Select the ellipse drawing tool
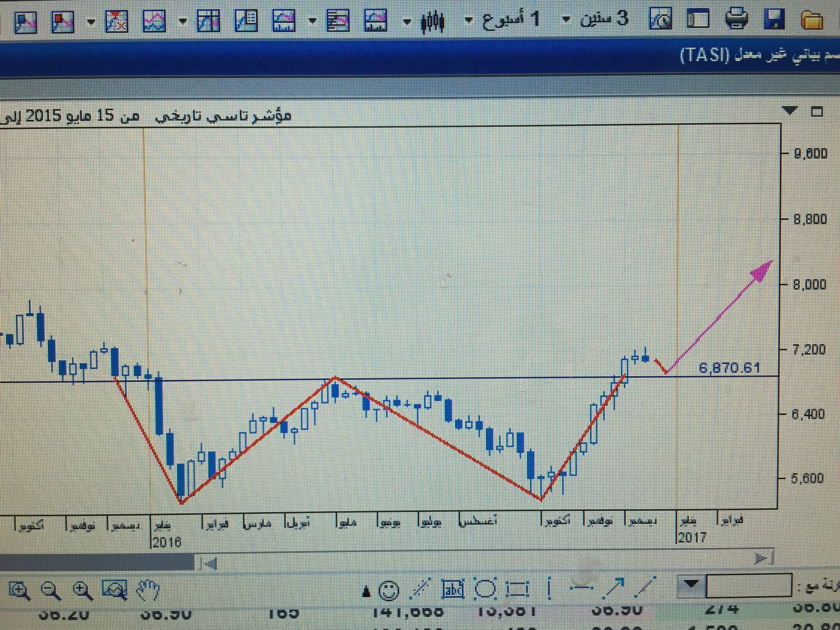The width and height of the screenshot is (840, 630). 485,589
